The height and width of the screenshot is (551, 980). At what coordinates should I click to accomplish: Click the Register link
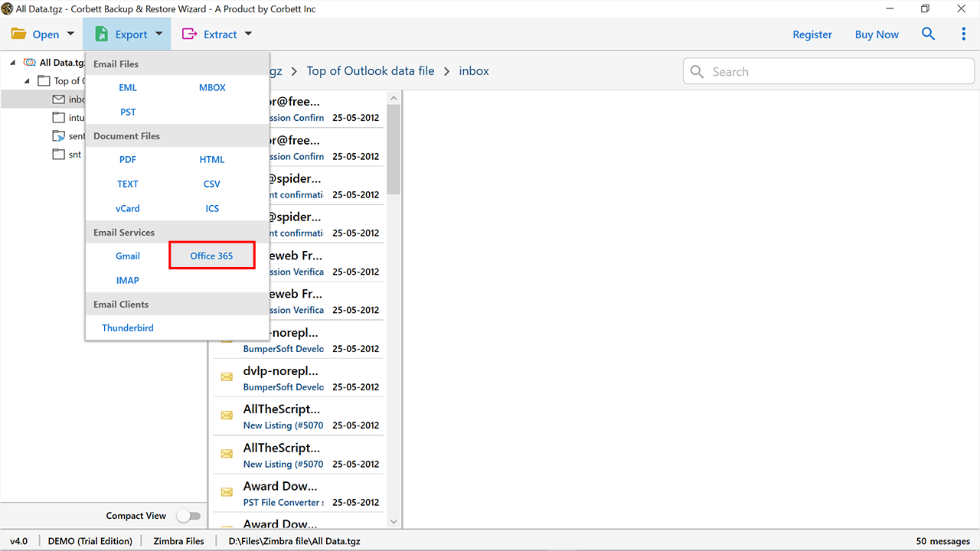(812, 34)
